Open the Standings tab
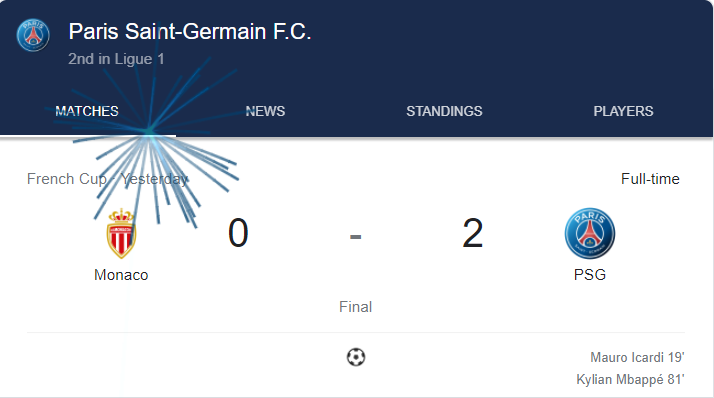Screen dimensions: 714x398 click(x=444, y=111)
